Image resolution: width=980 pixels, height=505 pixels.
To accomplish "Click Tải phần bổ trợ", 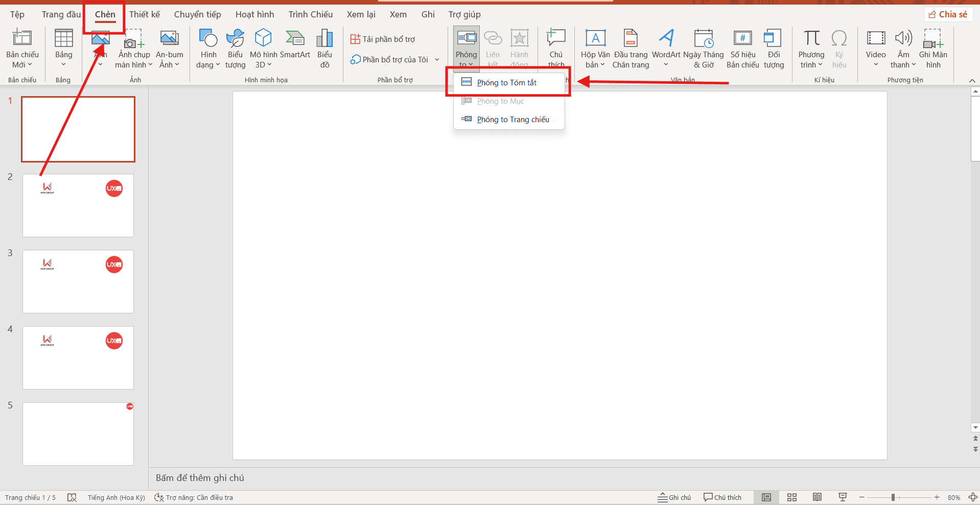I will (382, 38).
